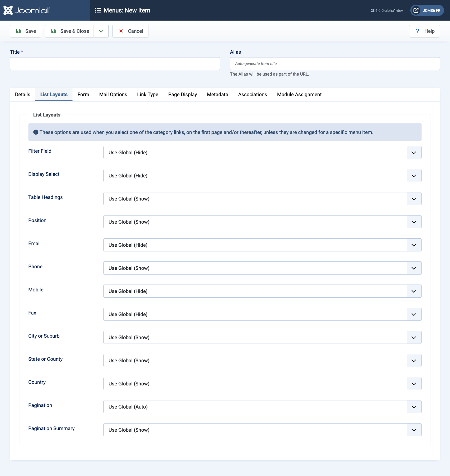Switch to Link Type tab
Screen dimensions: 450x476
148,94
